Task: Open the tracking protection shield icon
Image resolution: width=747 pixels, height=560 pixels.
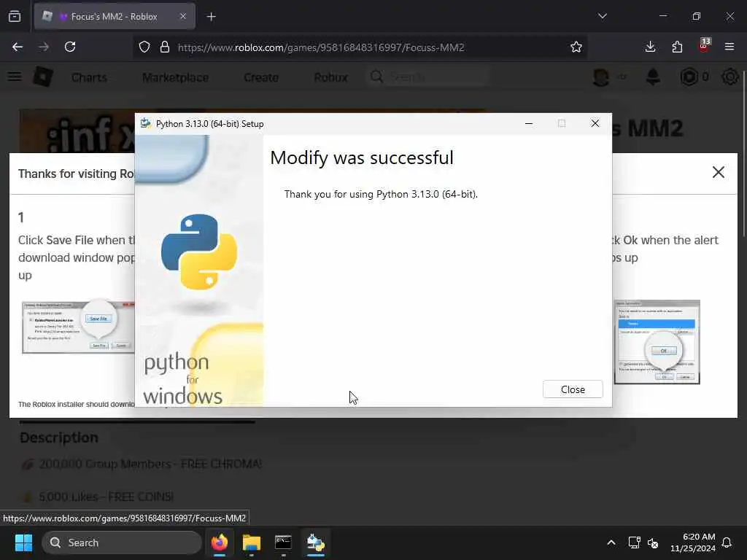Action: click(x=144, y=47)
